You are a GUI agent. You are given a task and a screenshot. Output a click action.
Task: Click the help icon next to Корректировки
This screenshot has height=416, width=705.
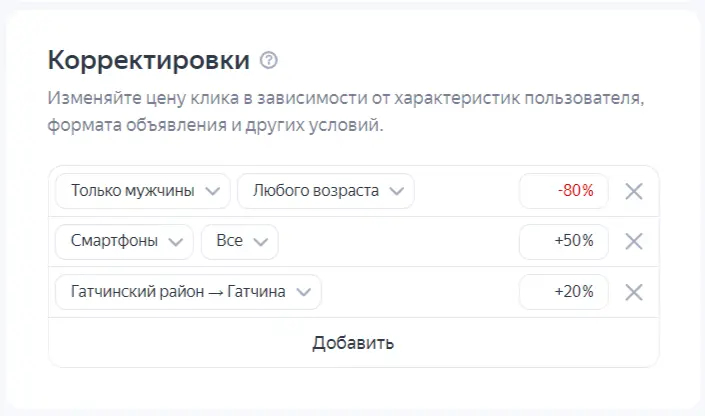[268, 61]
